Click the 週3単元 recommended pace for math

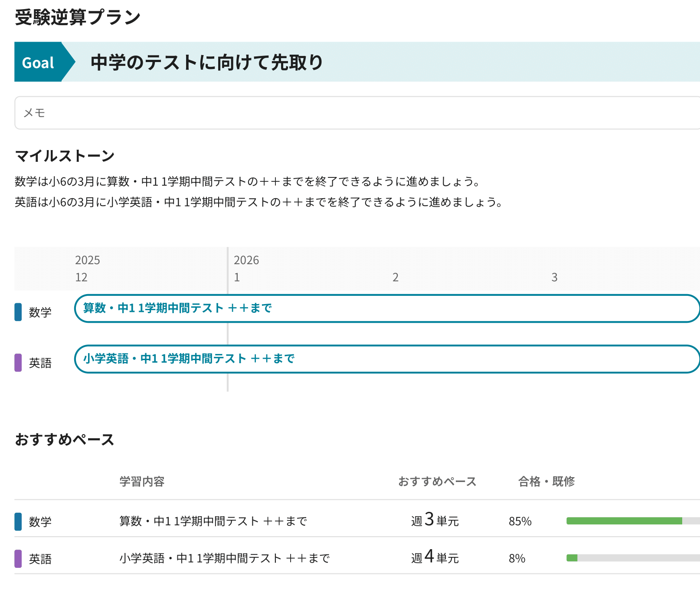point(435,520)
